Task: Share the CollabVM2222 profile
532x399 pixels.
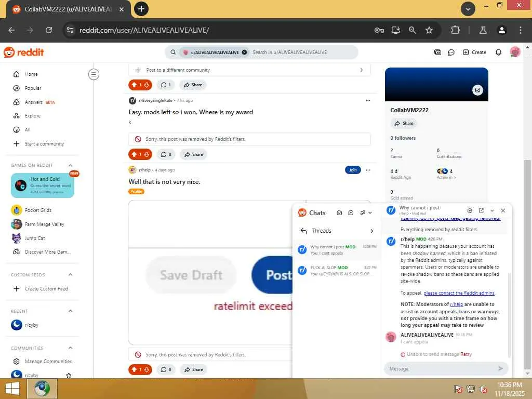Action: point(403,123)
